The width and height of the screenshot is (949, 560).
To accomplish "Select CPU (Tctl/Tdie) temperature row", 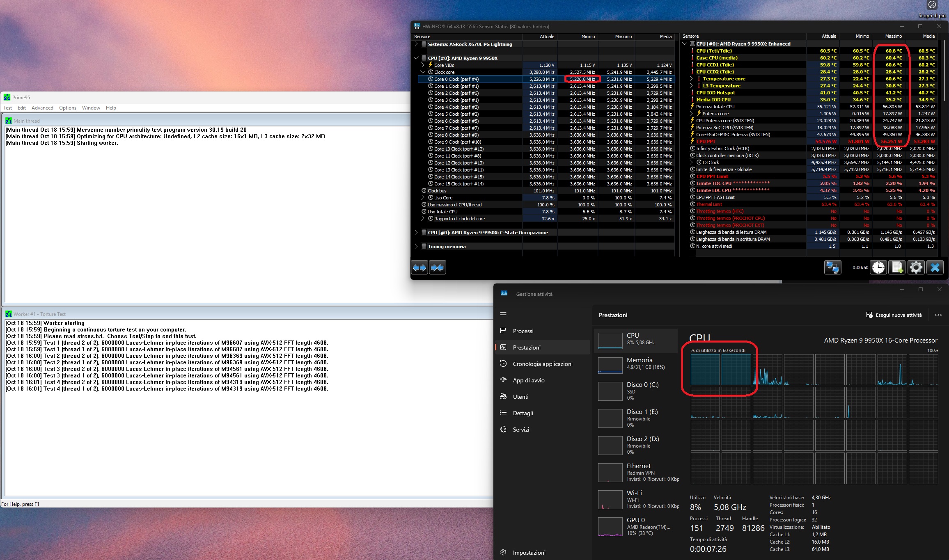I will 809,51.
